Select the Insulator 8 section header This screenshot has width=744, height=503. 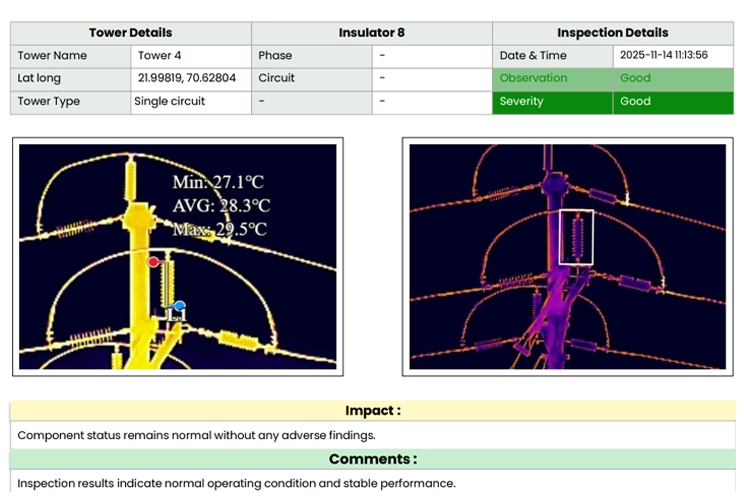pos(371,33)
